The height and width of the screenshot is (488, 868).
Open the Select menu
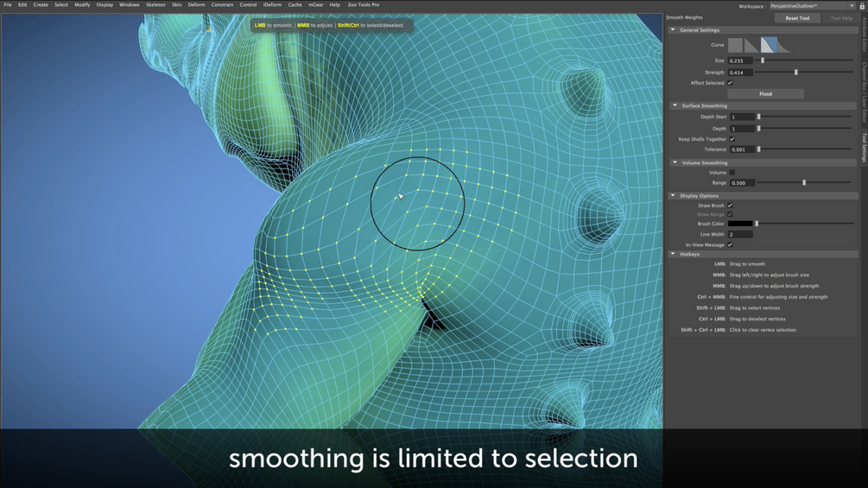coord(61,5)
